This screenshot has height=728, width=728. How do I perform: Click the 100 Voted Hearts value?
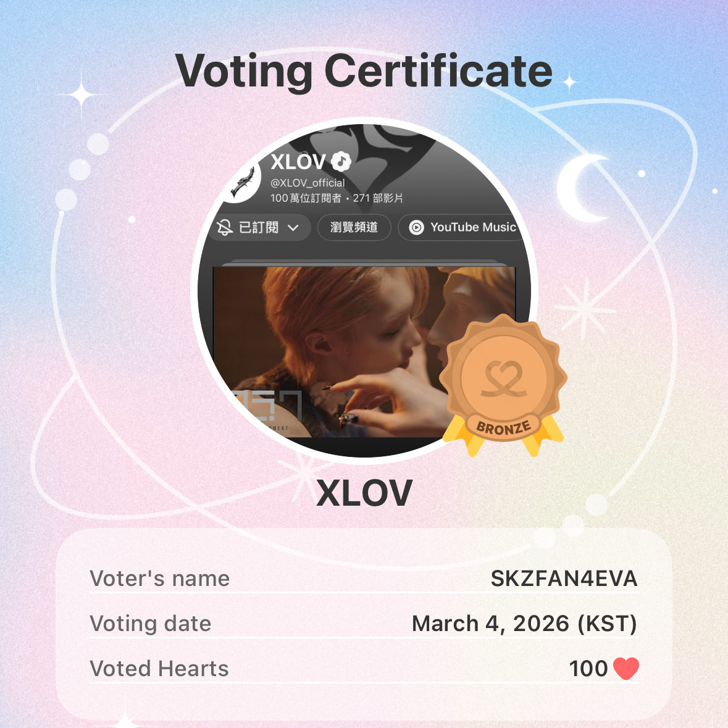tap(589, 668)
